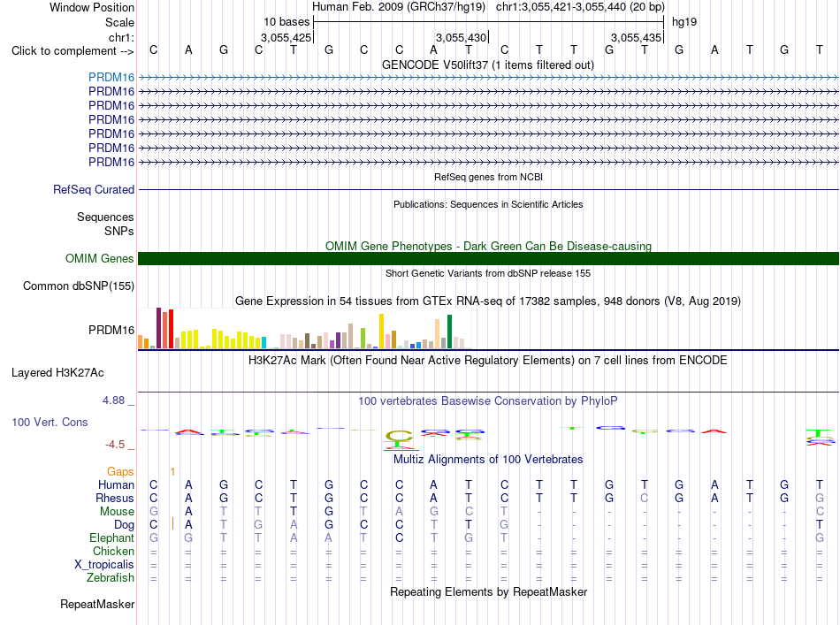Select the Mouse species row label
This screenshot has width=840, height=625.
click(x=117, y=512)
